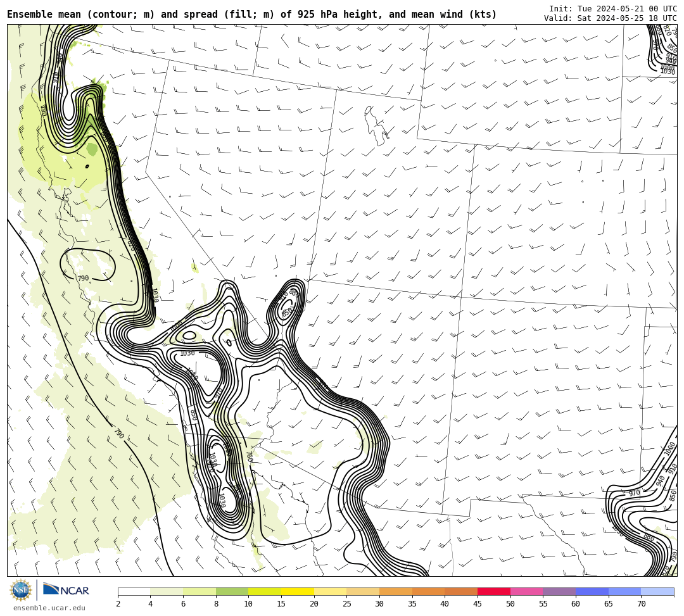Click the 'Valid: Sat 2024-05-25 18 UTC' text

[611, 18]
